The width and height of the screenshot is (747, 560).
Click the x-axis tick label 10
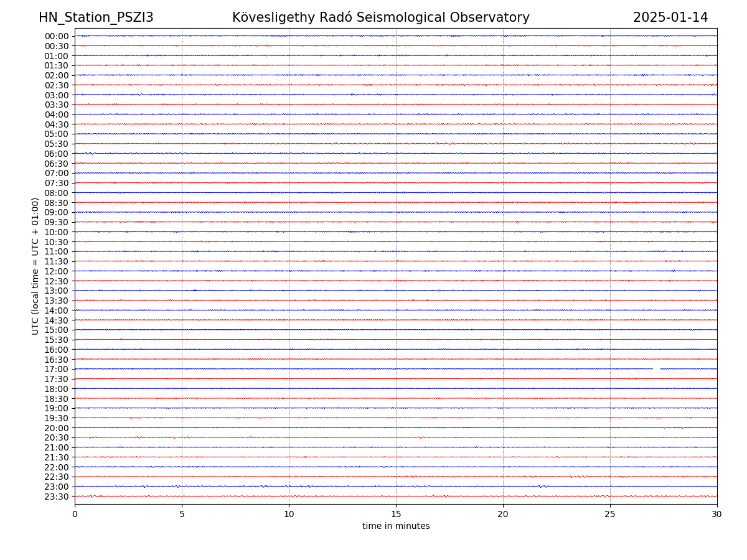[289, 514]
